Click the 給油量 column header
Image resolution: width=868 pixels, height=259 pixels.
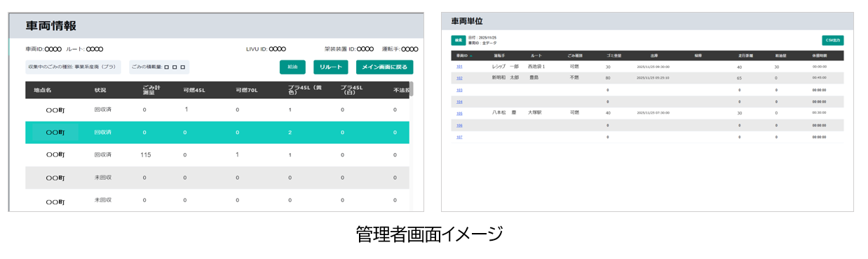pos(781,55)
